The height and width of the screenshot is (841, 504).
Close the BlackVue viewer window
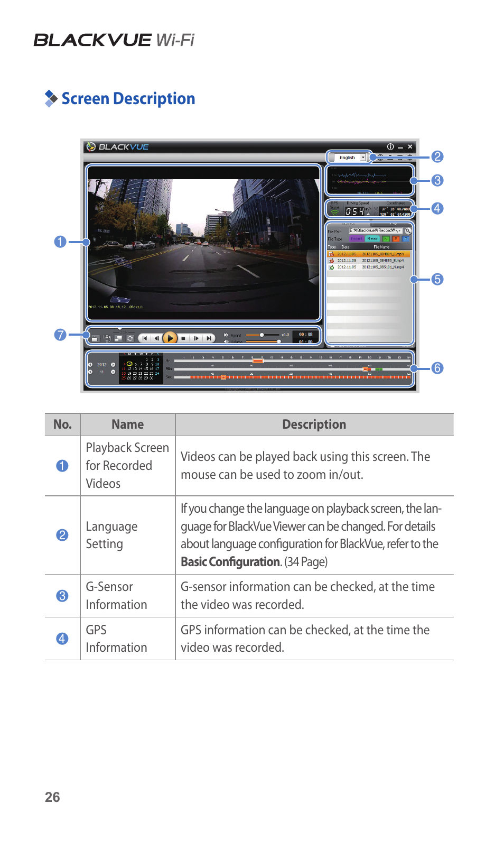pyautogui.click(x=410, y=146)
